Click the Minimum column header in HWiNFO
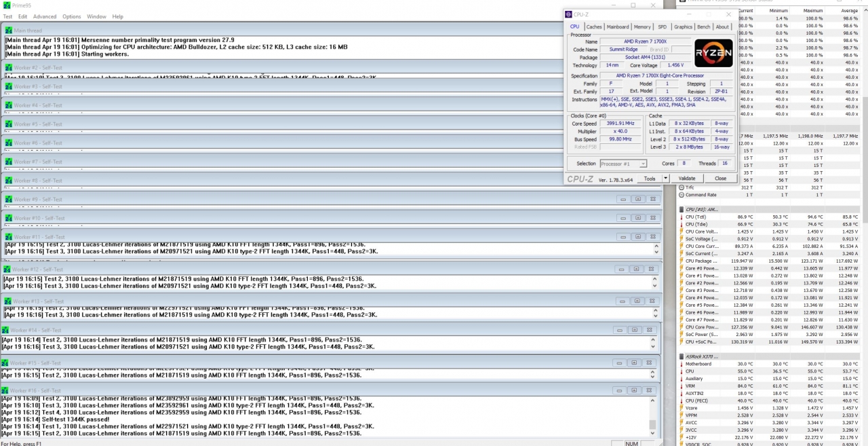The image size is (868, 446). 778,11
